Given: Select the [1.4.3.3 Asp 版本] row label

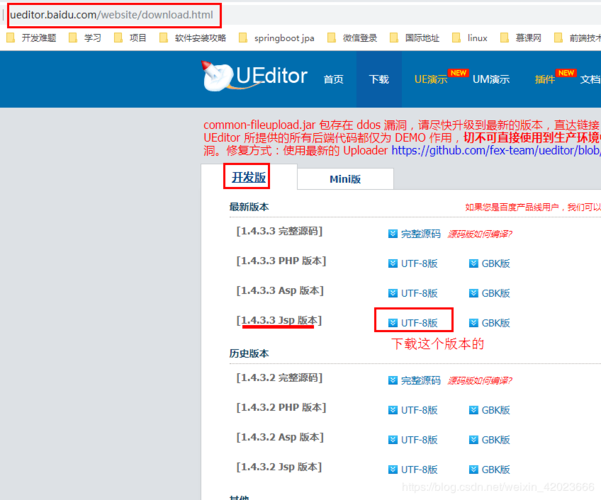Looking at the screenshot, I should pos(280,291).
